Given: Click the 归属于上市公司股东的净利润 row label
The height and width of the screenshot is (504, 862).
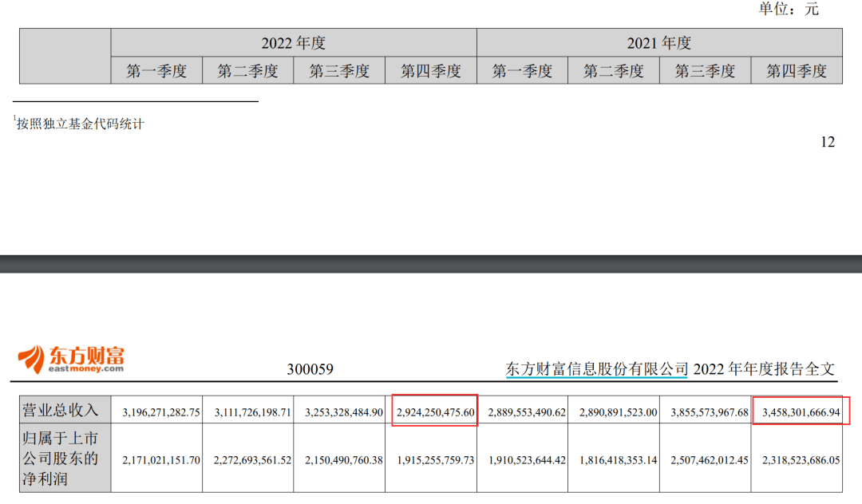Looking at the screenshot, I should coord(62,459).
